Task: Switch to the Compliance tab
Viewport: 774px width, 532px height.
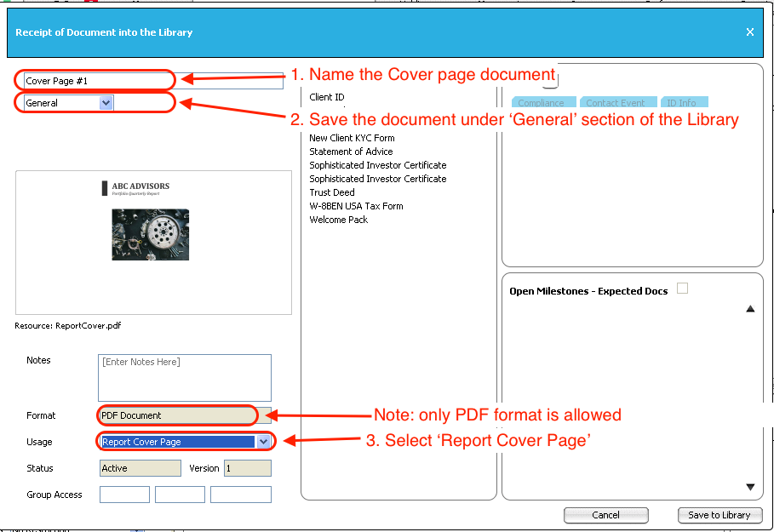Action: pos(541,103)
